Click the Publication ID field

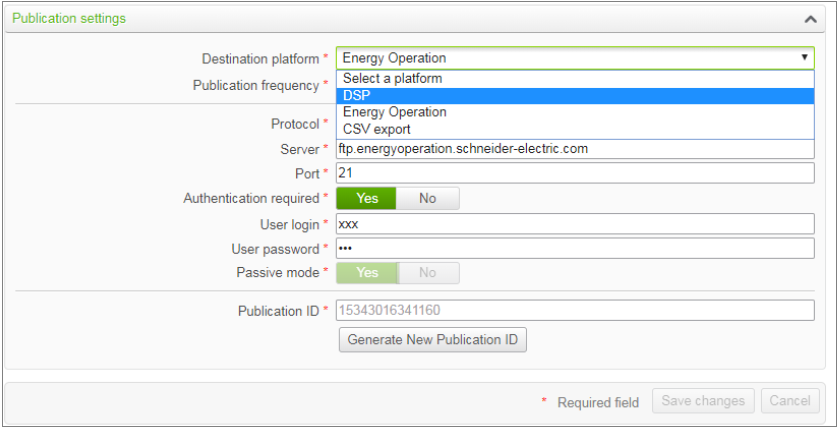[575, 310]
